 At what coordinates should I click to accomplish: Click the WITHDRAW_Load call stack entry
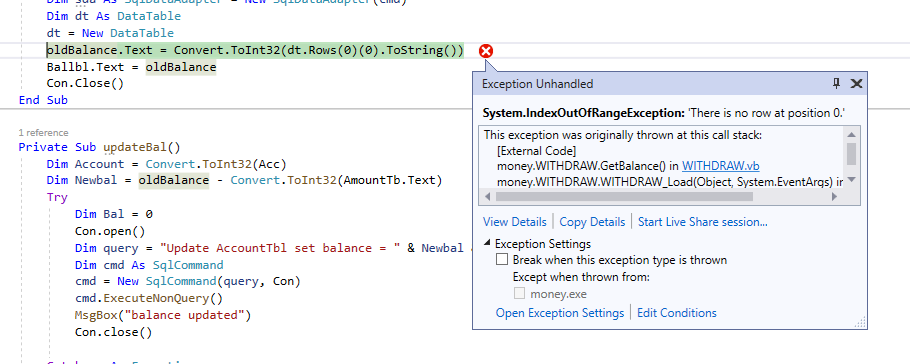click(x=670, y=181)
